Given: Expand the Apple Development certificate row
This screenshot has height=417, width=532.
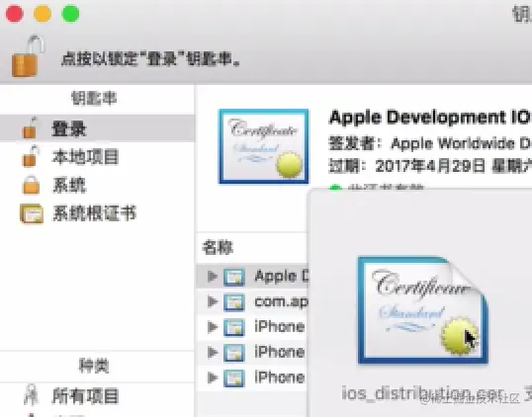Looking at the screenshot, I should click(213, 277).
